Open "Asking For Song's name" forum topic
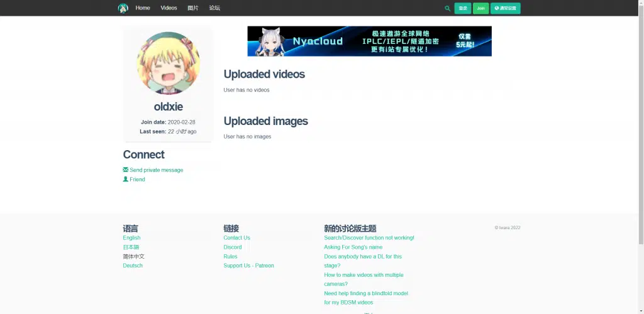The image size is (644, 314). 353,247
